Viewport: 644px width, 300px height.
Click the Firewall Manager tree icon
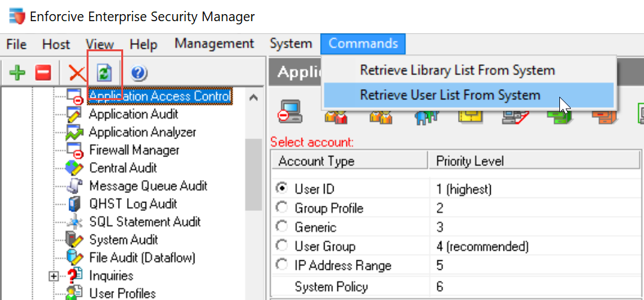pos(75,150)
